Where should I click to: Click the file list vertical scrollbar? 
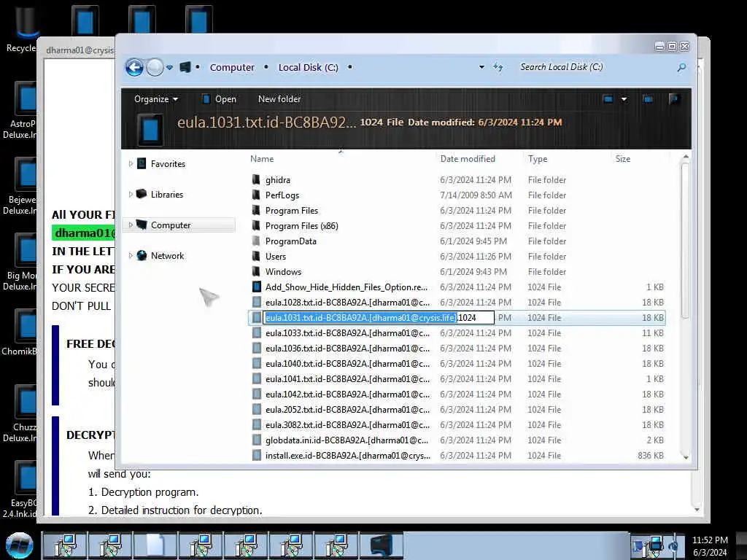(685, 241)
